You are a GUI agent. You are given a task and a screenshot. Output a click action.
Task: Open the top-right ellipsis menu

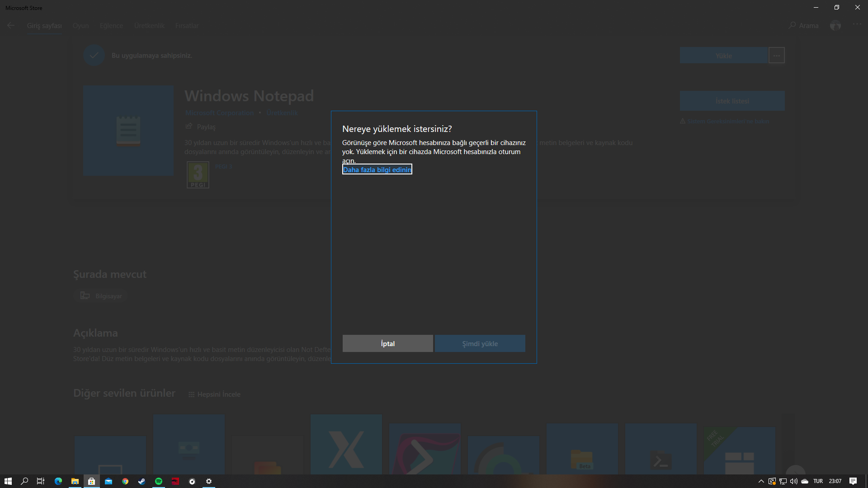click(857, 24)
